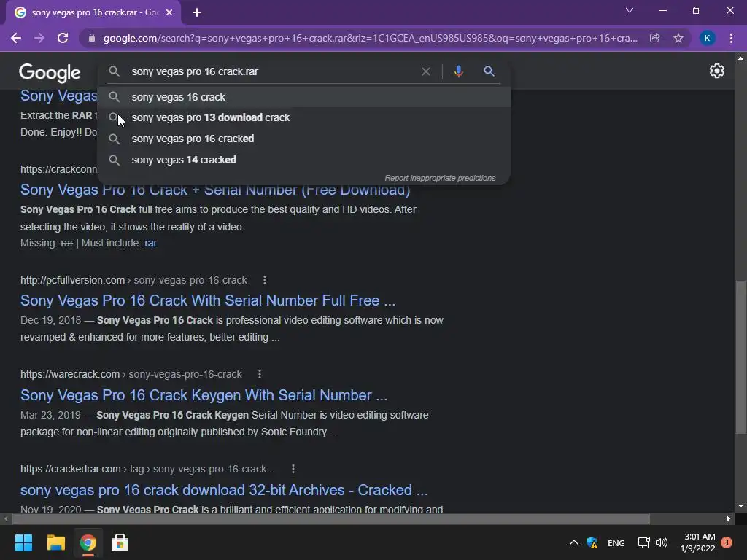Viewport: 747px width, 560px height.
Task: Click the blue search magnifier button
Action: tap(489, 71)
